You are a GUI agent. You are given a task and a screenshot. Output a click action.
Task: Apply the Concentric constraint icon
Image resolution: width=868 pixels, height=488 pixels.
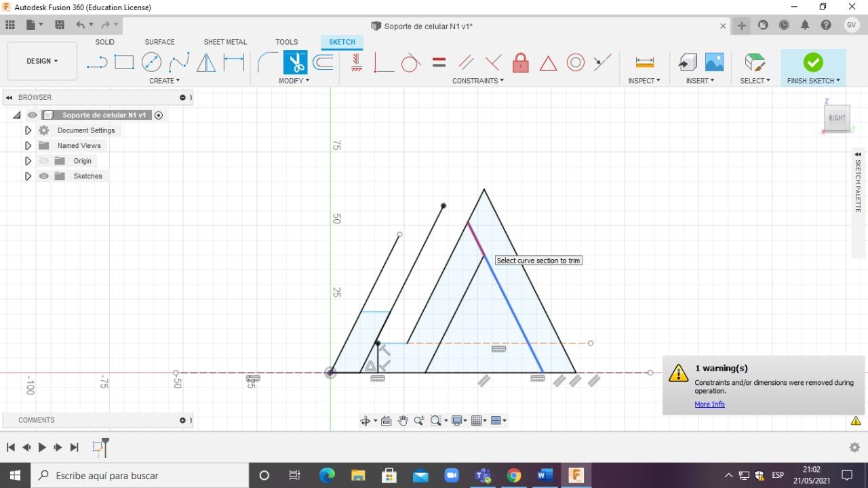tap(576, 62)
